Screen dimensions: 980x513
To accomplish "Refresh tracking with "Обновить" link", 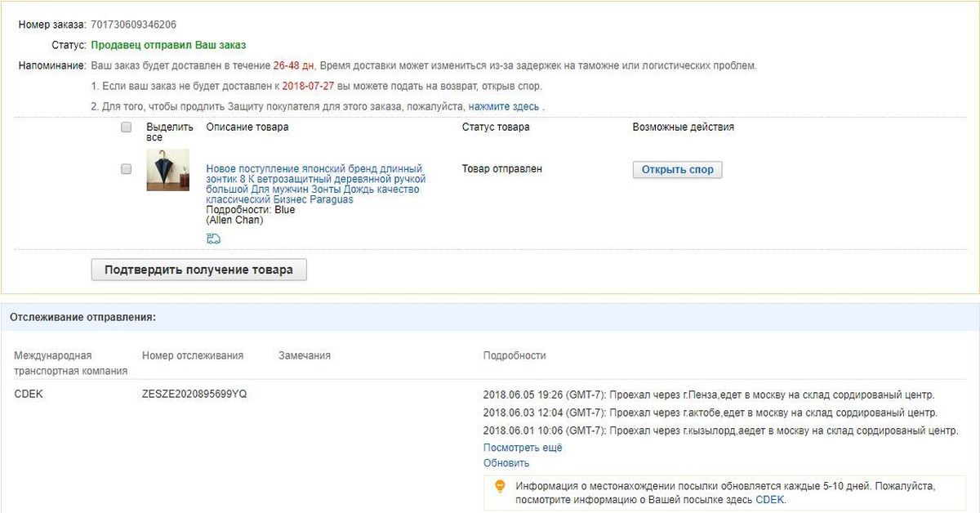I will [x=506, y=463].
